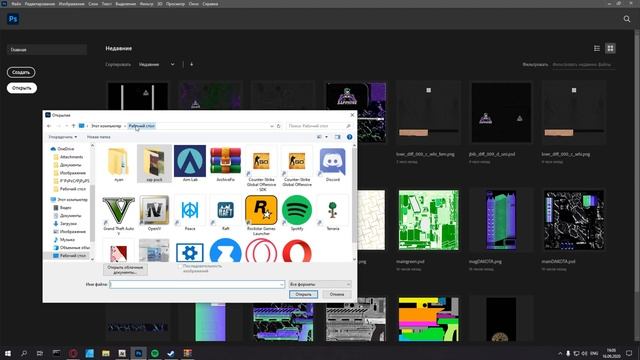Screen dimensions: 640x360
Task: Click the dialog help question mark icon
Action: click(x=349, y=137)
